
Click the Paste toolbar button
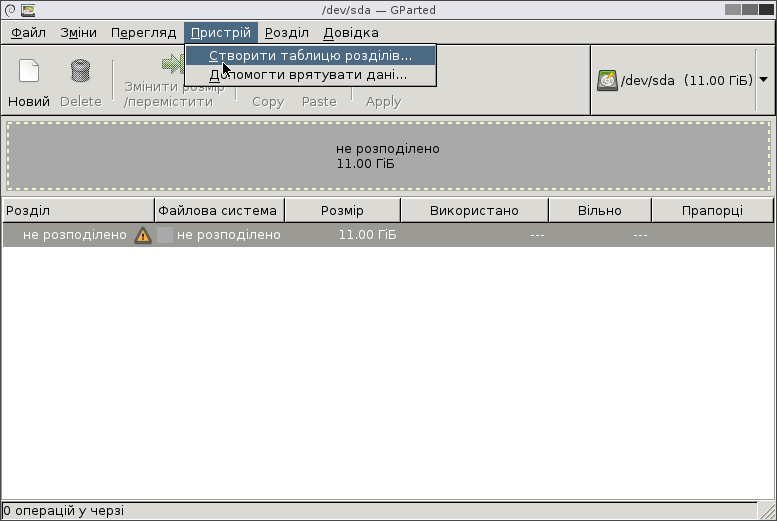pyautogui.click(x=319, y=102)
